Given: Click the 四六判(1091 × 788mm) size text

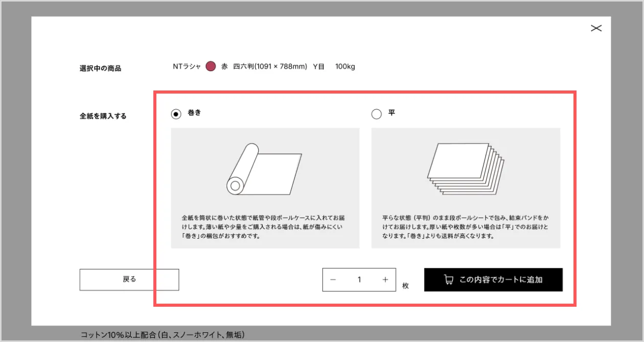Looking at the screenshot, I should click(x=270, y=66).
